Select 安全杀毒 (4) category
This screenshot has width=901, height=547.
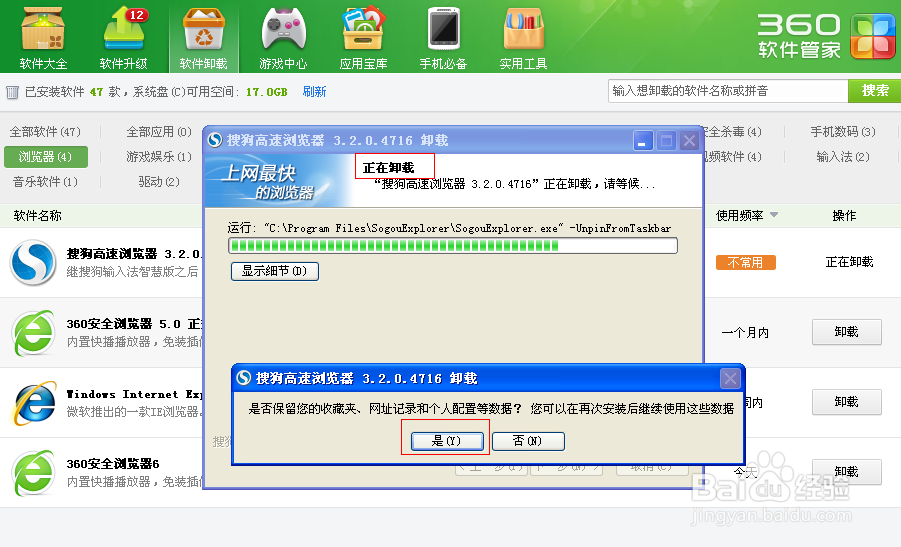[x=733, y=132]
